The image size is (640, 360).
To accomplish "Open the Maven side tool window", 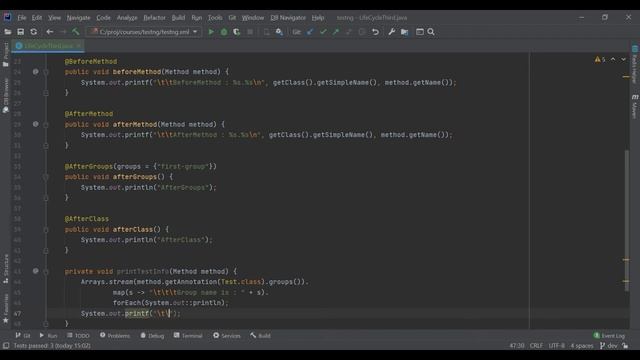I will [x=635, y=107].
